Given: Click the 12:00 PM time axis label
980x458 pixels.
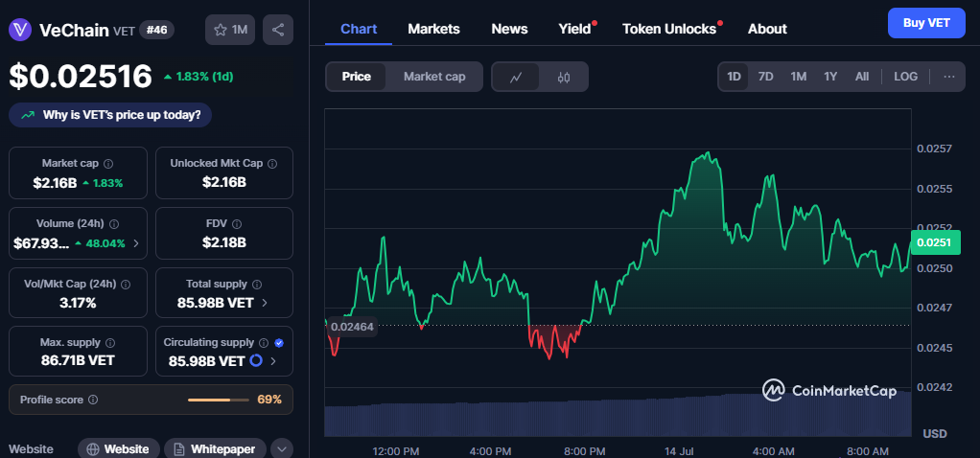Looking at the screenshot, I should click(396, 451).
